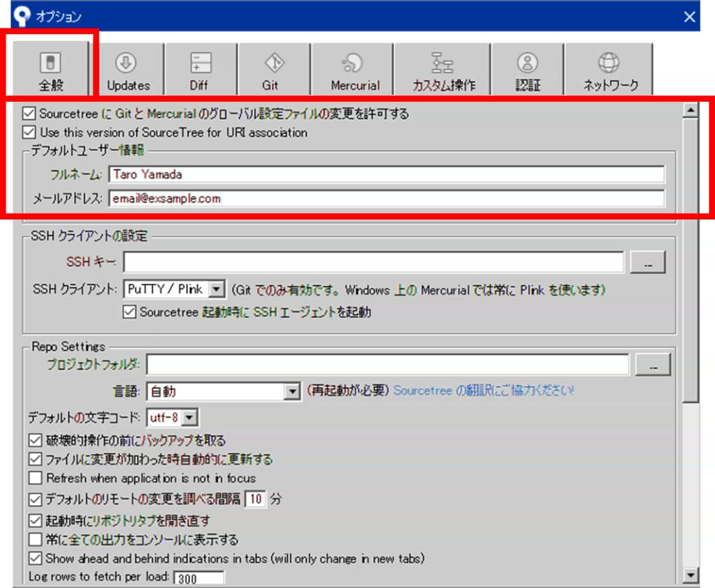Switch to the 認証 (Authentication) tab
715x588 pixels.
528,70
